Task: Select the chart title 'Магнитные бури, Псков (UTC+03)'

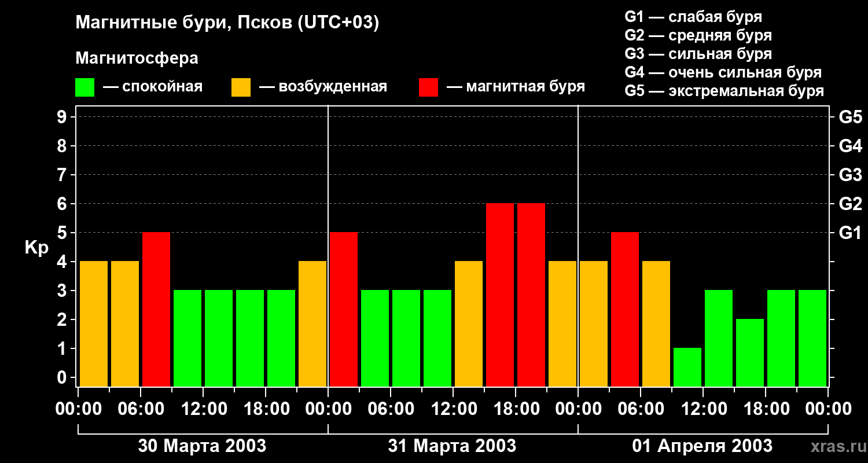Action: click(227, 23)
